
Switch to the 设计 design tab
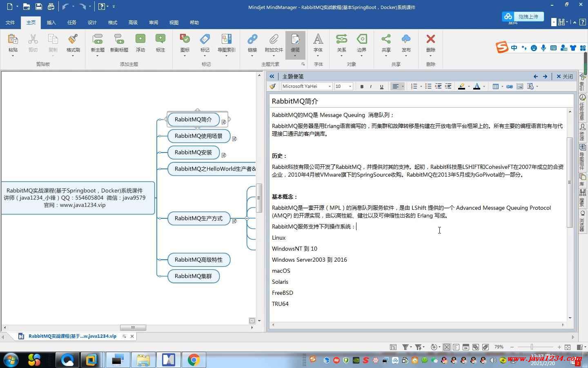click(92, 22)
